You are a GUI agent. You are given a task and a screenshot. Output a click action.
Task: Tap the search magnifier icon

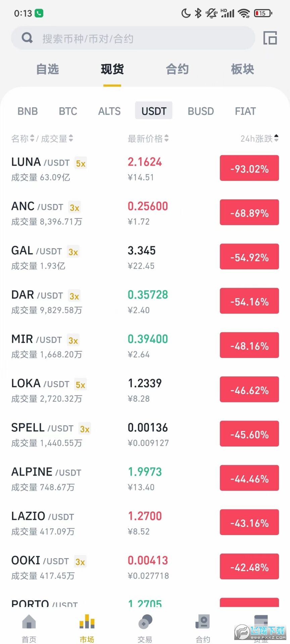pyautogui.click(x=27, y=38)
